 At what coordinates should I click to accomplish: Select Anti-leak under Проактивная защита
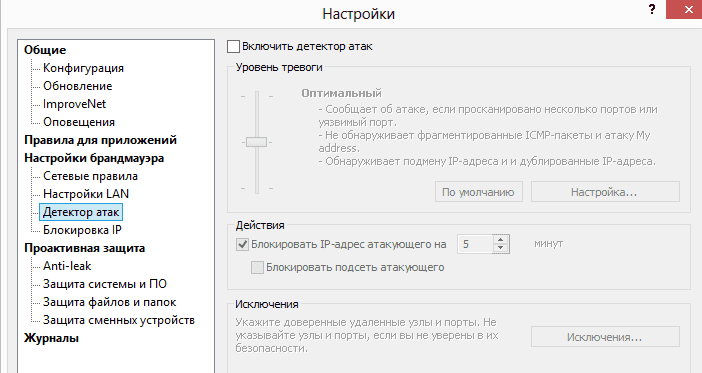point(67,266)
